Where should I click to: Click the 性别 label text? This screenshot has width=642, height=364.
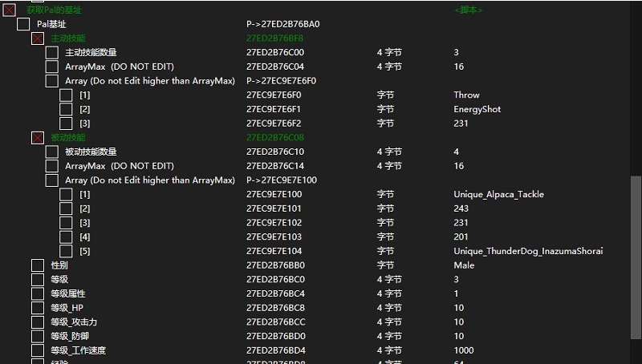click(59, 265)
